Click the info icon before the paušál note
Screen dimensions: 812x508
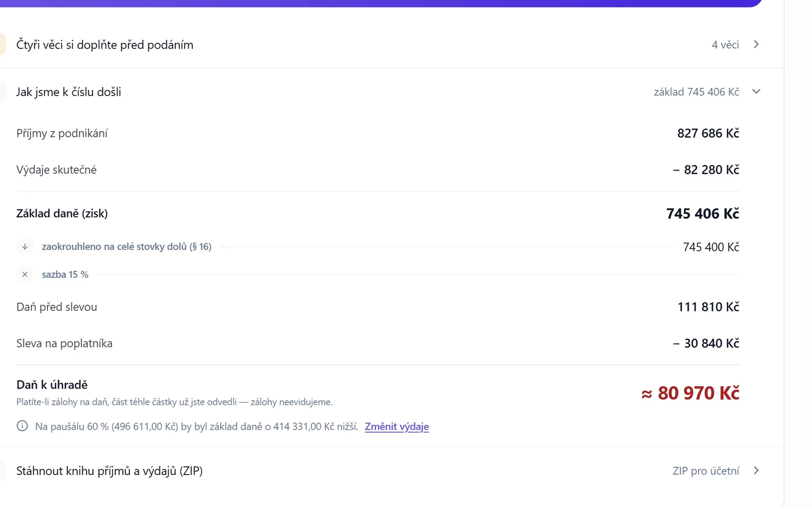coord(22,426)
